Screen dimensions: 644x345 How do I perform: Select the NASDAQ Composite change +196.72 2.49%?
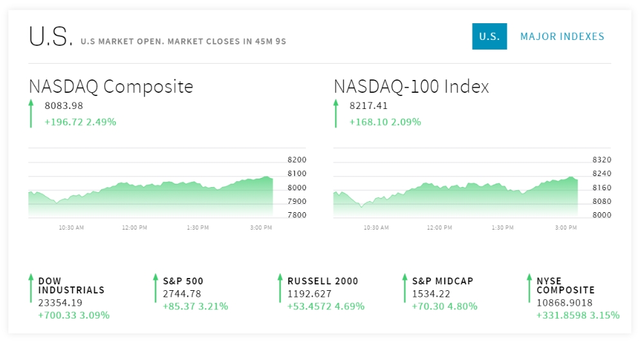point(80,122)
